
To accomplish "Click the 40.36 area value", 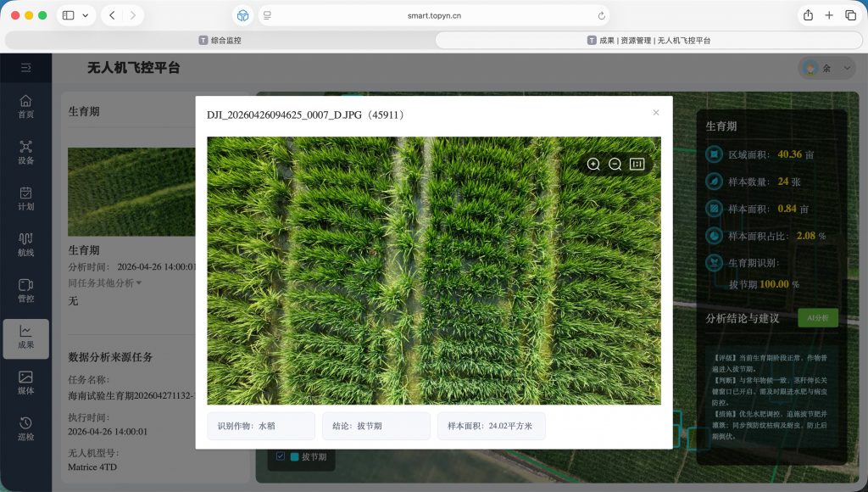I will (x=789, y=154).
